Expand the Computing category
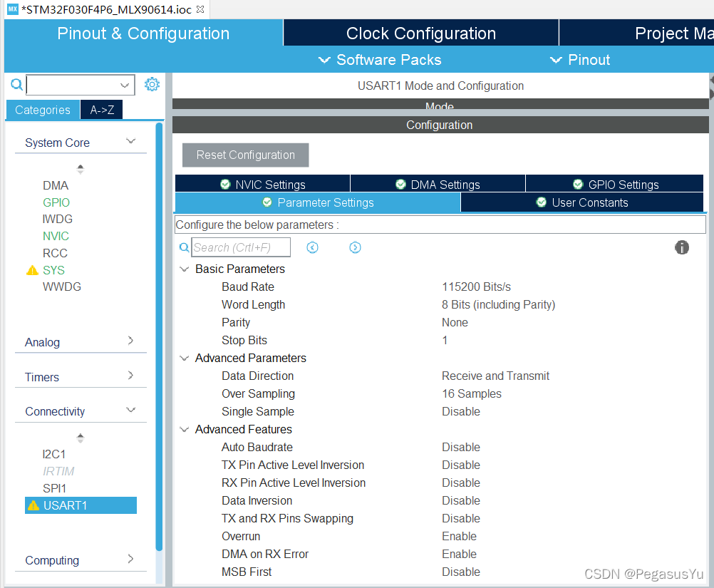 point(130,559)
